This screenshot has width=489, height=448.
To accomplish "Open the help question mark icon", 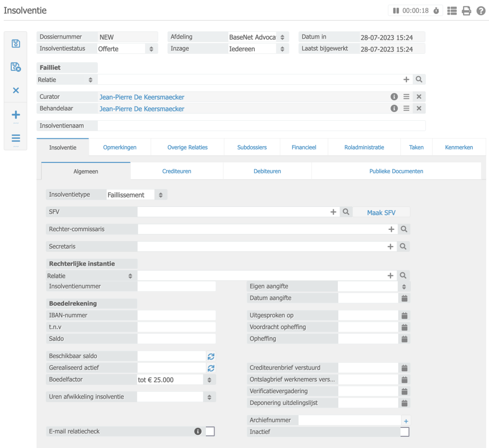I will point(481,10).
